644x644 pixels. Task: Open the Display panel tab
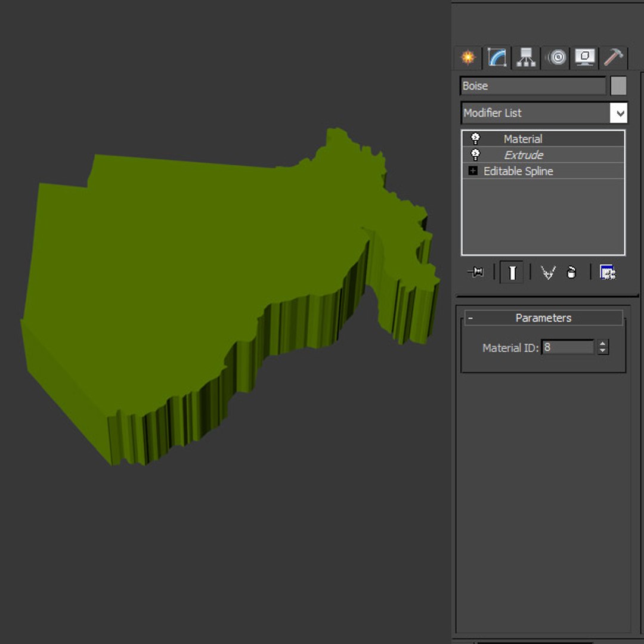pos(584,57)
